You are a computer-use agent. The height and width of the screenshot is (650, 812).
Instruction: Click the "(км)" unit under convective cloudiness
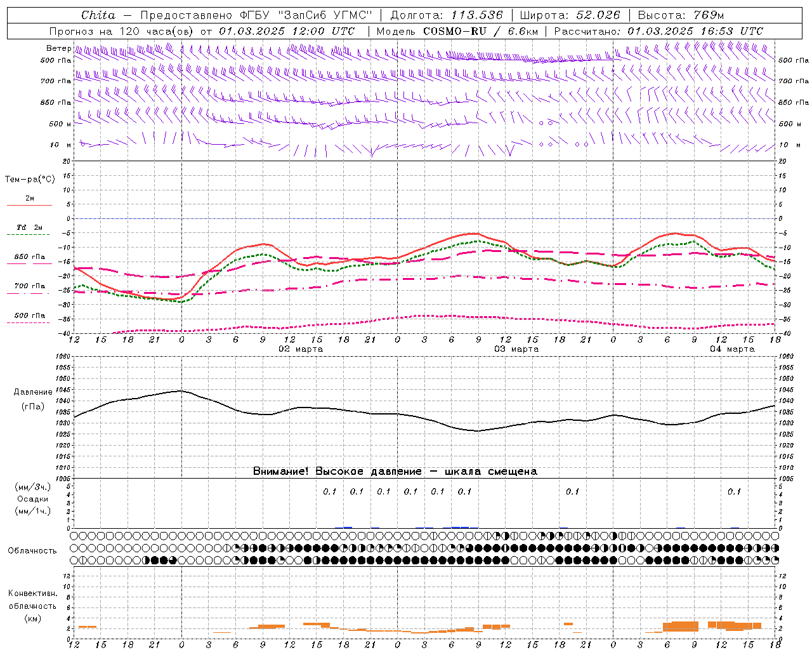click(x=32, y=618)
